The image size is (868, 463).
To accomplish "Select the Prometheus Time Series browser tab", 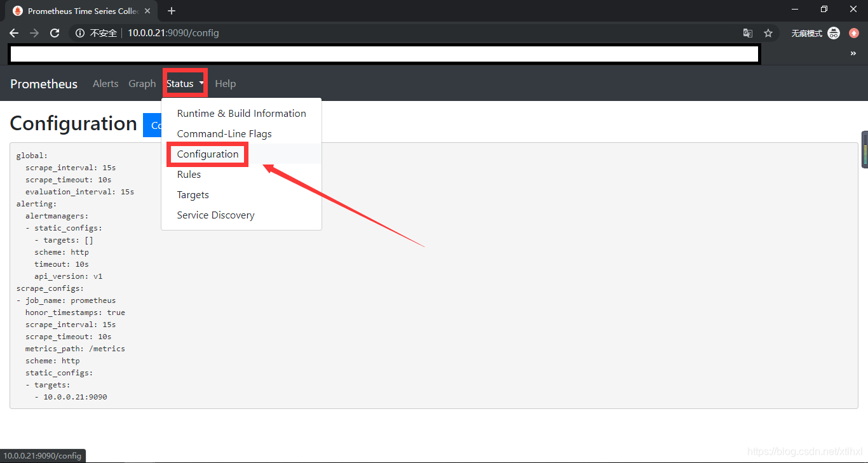I will [81, 11].
